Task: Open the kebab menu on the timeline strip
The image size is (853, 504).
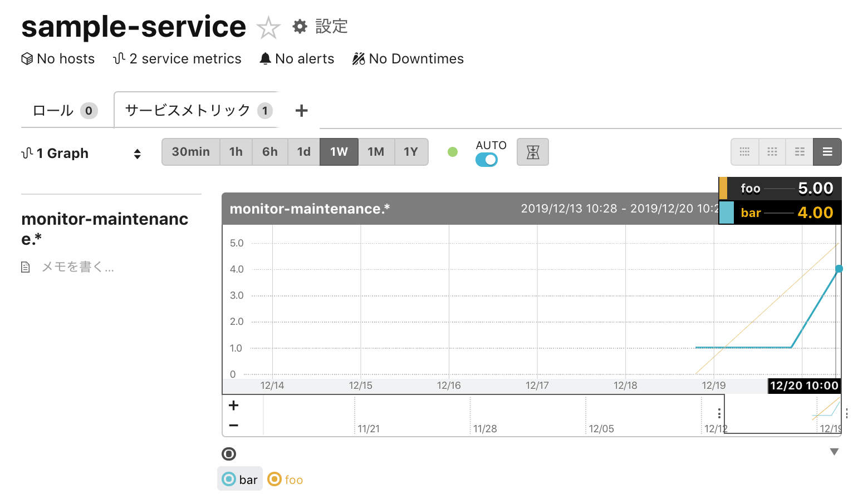Action: (719, 413)
